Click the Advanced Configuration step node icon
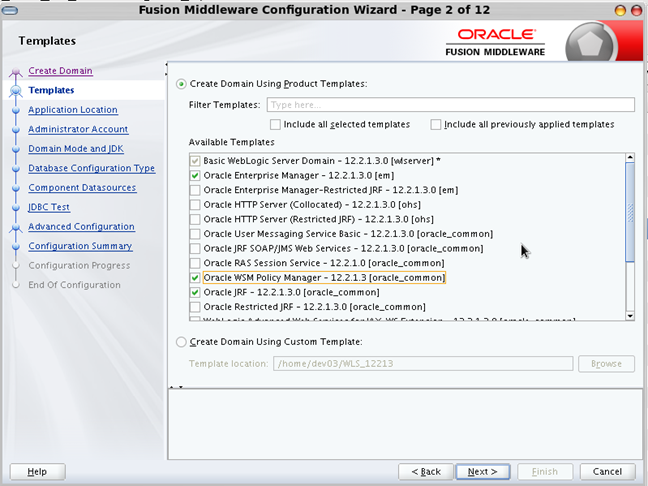The image size is (648, 486). point(16,227)
